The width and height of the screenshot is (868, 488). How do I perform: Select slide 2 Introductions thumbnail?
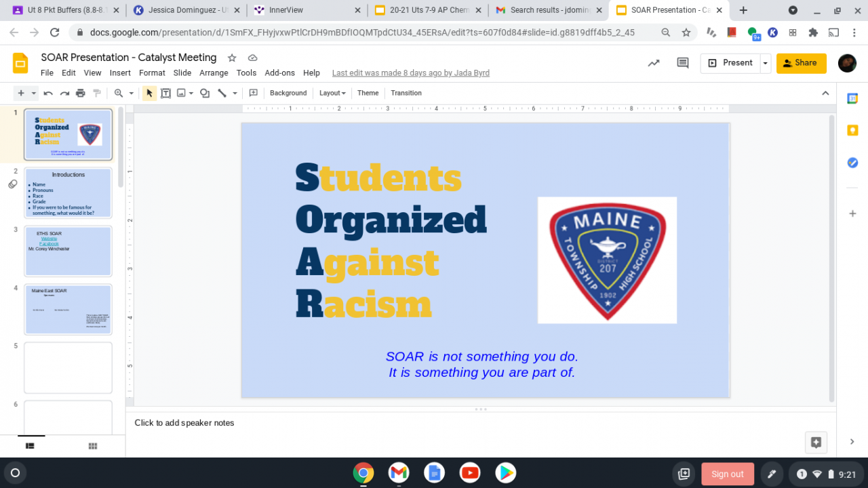pos(68,193)
